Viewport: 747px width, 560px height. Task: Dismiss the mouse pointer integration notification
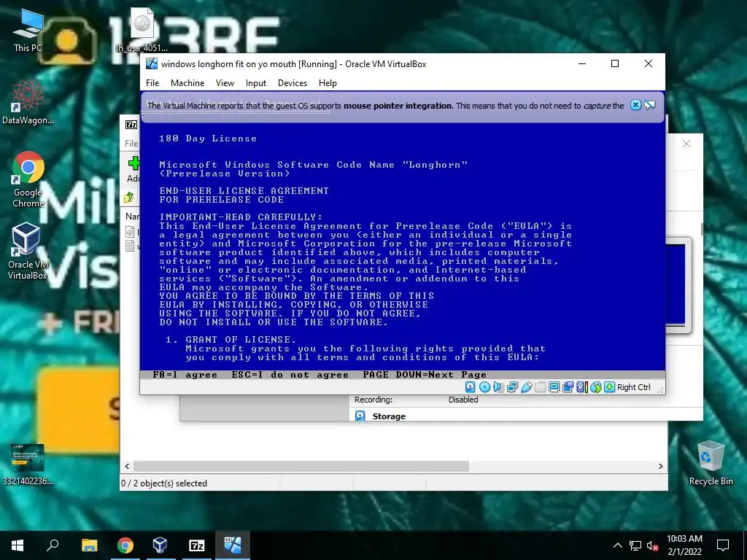[x=635, y=105]
